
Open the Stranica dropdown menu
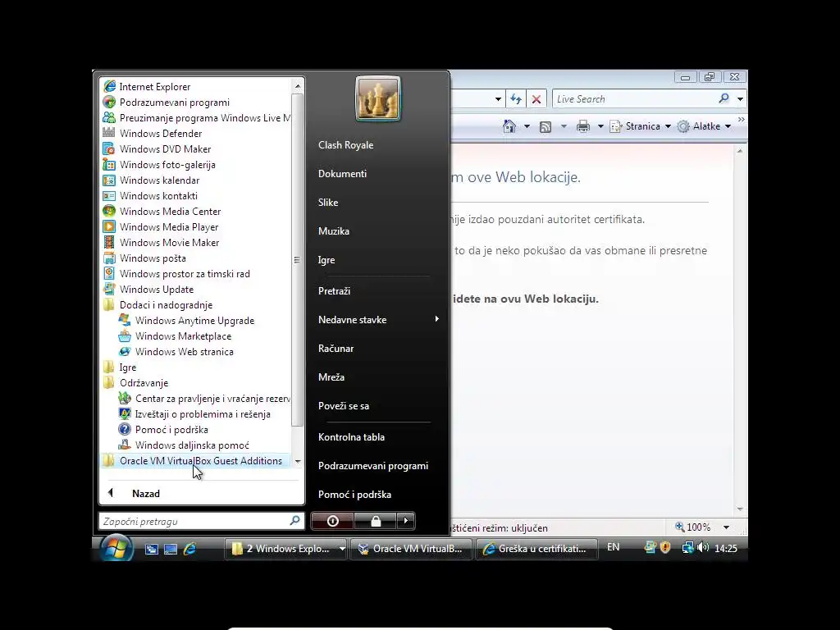coord(641,126)
